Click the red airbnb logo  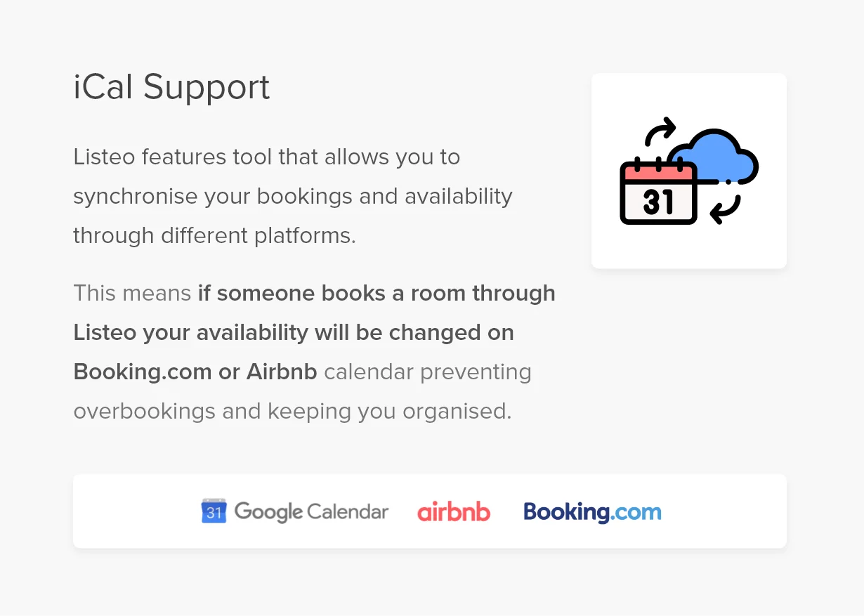[454, 512]
